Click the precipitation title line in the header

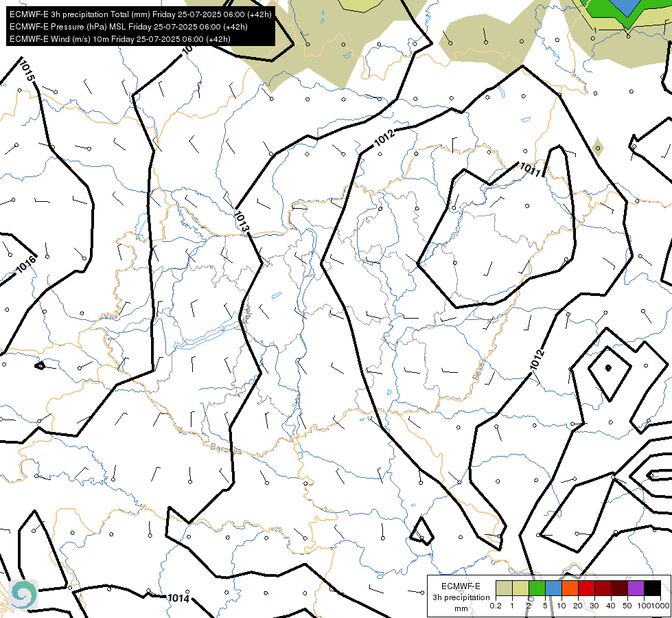140,14
